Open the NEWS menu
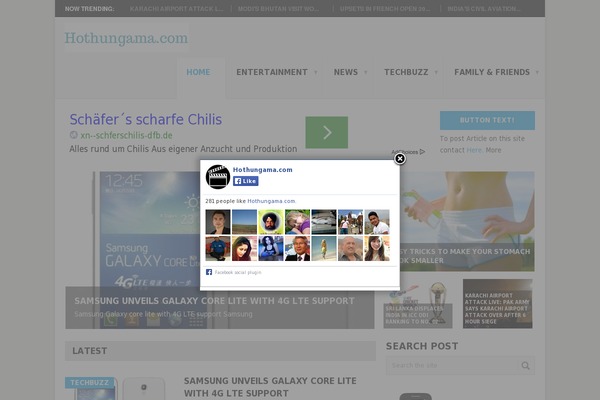 point(346,72)
